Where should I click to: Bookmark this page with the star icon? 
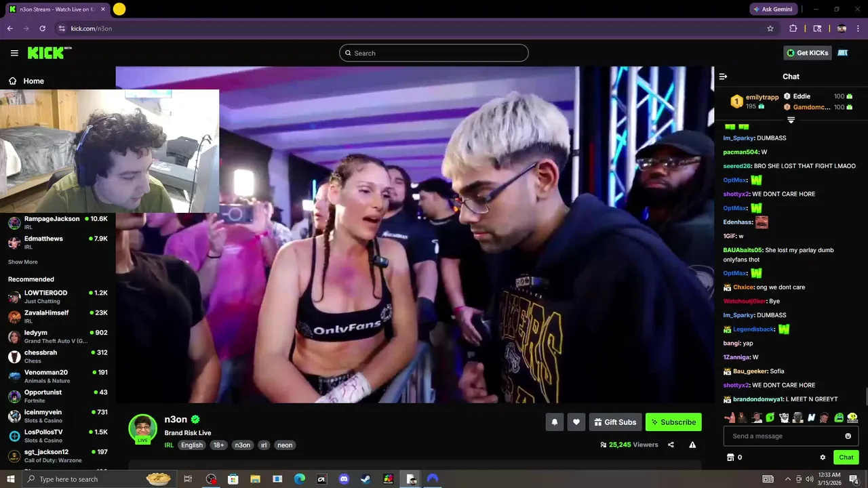pyautogui.click(x=770, y=28)
